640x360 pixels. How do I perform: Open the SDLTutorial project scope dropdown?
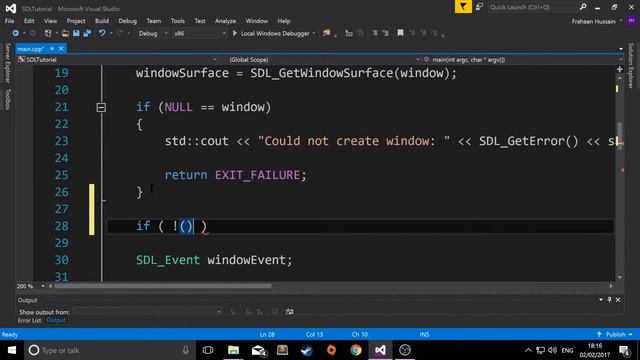(x=117, y=60)
